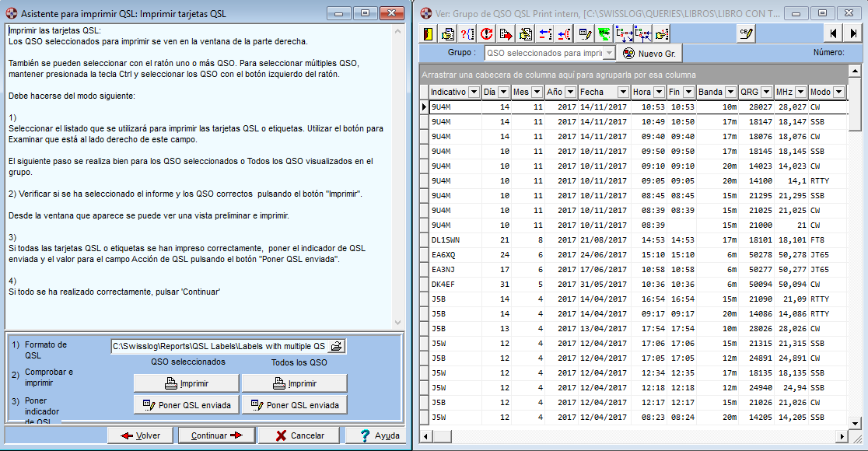The height and width of the screenshot is (451, 868).
Task: Open the Grupo selection dropdown
Action: (x=609, y=53)
